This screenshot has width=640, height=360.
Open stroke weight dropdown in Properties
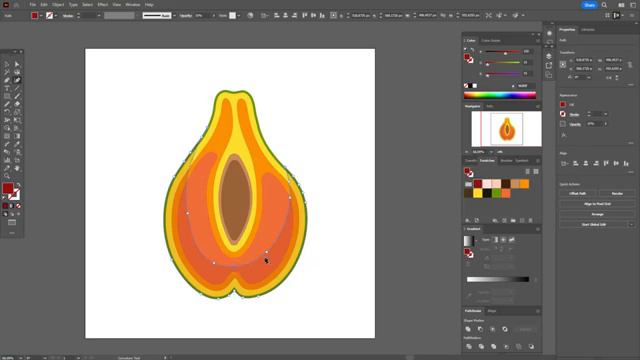pos(605,114)
